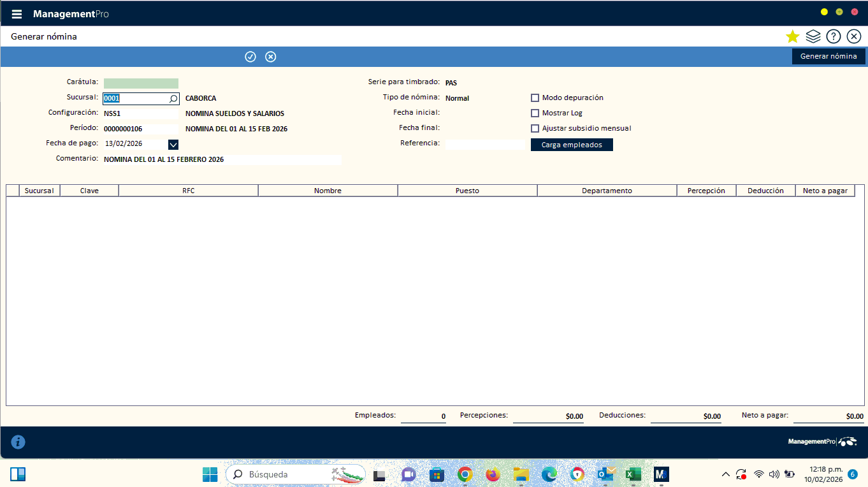Click the Referencia input field
The width and height of the screenshot is (868, 487).
484,144
